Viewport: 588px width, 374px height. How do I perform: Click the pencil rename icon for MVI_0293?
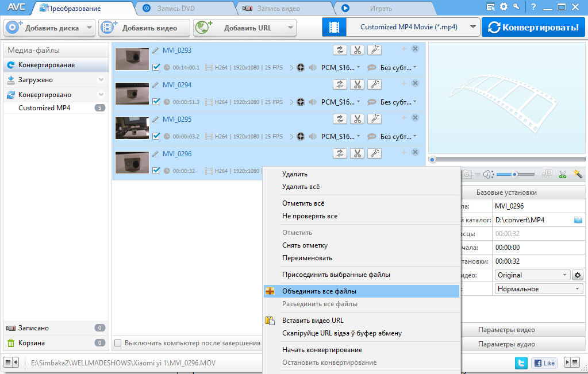tap(156, 50)
